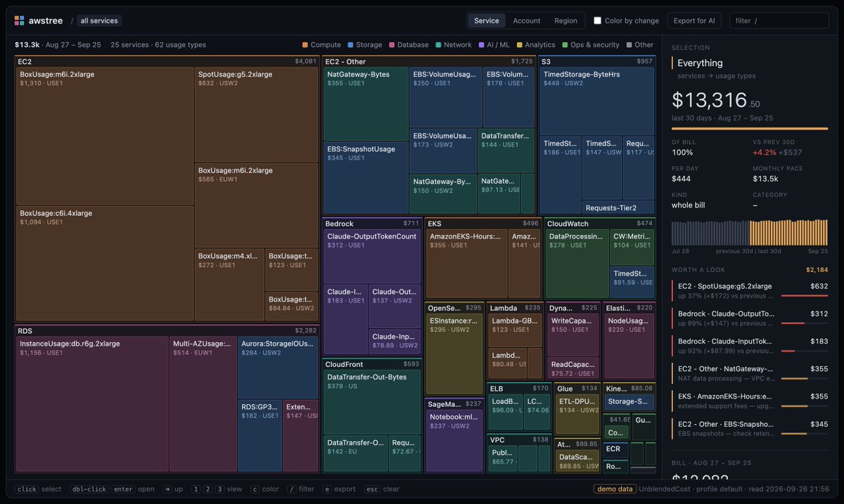The height and width of the screenshot is (504, 844).
Task: Select the Notebook:ml $237 SageMaker tile
Action: point(454,440)
